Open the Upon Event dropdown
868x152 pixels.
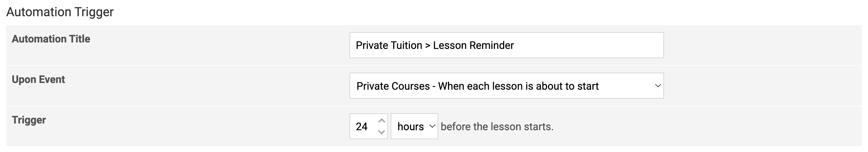506,86
